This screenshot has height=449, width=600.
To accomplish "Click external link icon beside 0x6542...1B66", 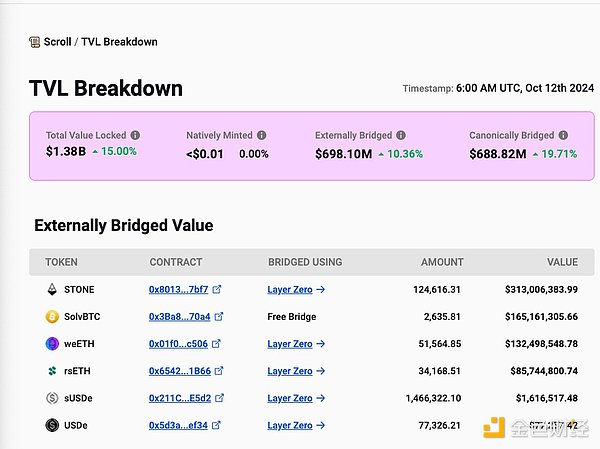I will point(219,371).
